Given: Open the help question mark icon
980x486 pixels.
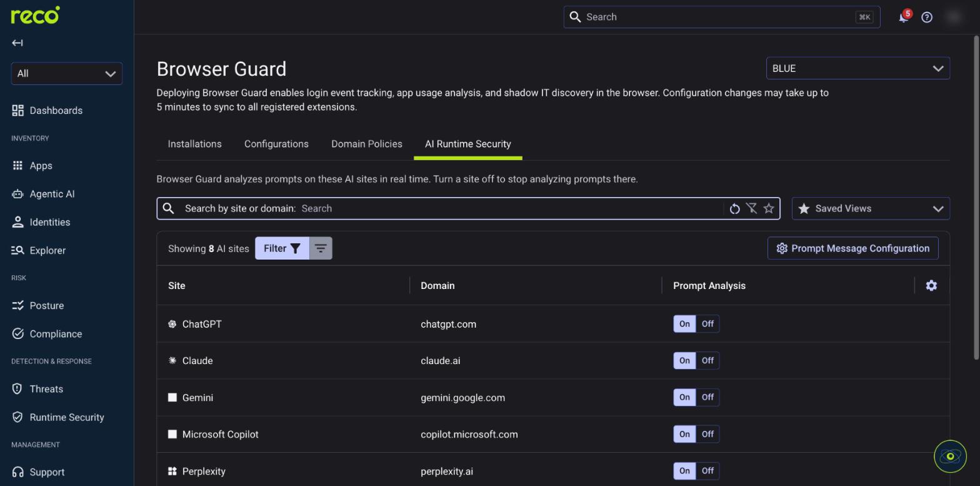Looking at the screenshot, I should (927, 18).
